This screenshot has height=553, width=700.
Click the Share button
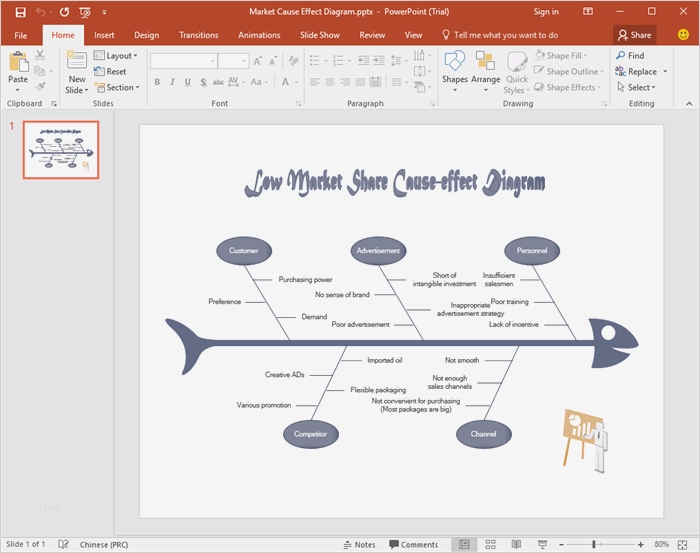(x=634, y=35)
